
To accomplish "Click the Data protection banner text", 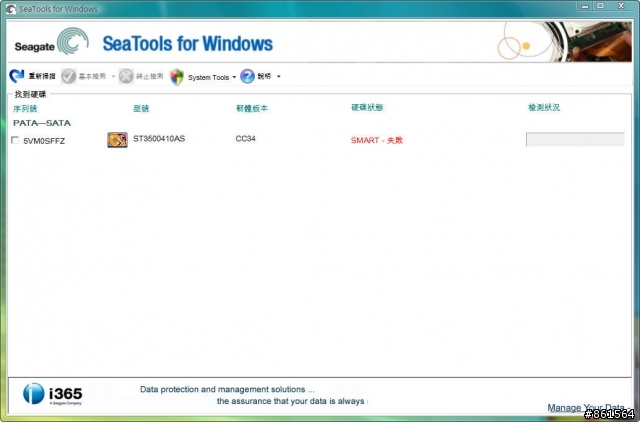I will 227,389.
